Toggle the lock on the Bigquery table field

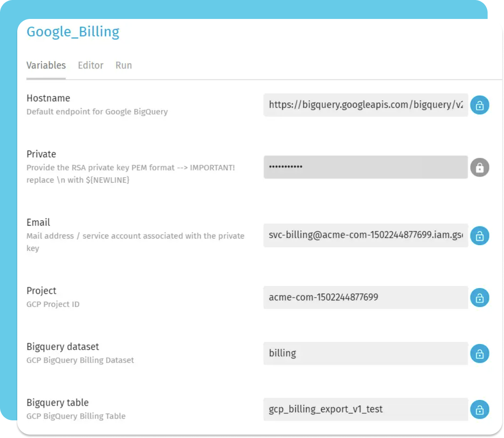479,409
